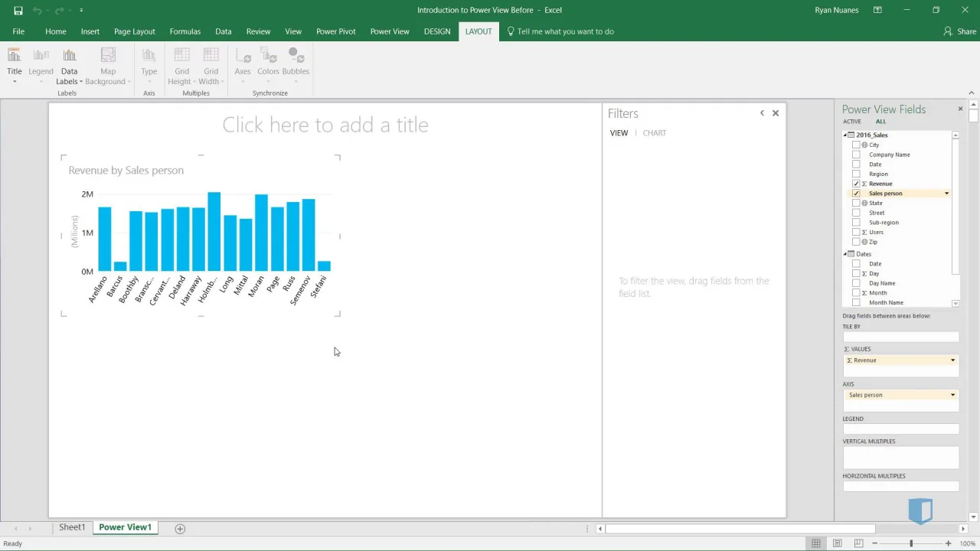Switch to the Power Pivot tab
Viewport: 980px width, 551px height.
336,31
